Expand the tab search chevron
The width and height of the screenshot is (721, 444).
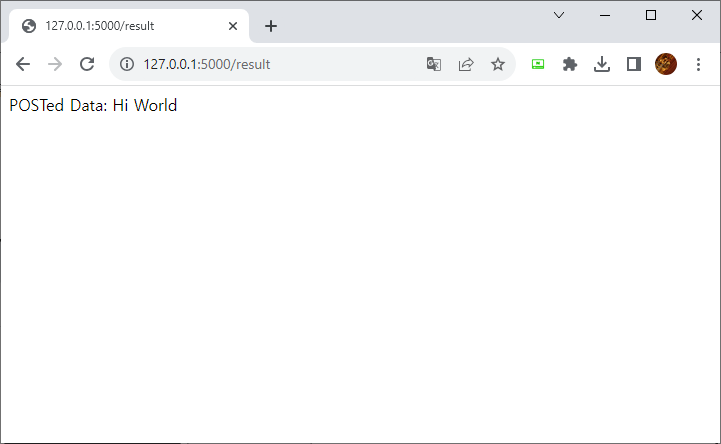pos(559,15)
